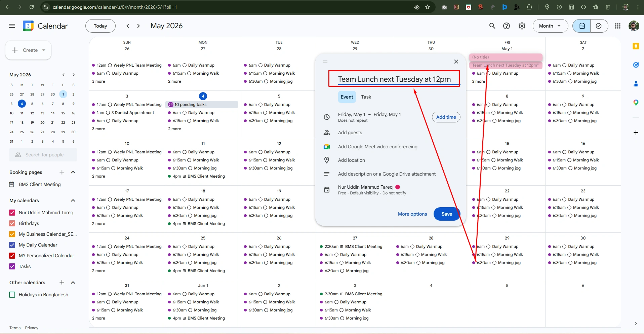Screen dimensions: 644x334
Task: Collapse the Other calendars section
Action: point(73,283)
